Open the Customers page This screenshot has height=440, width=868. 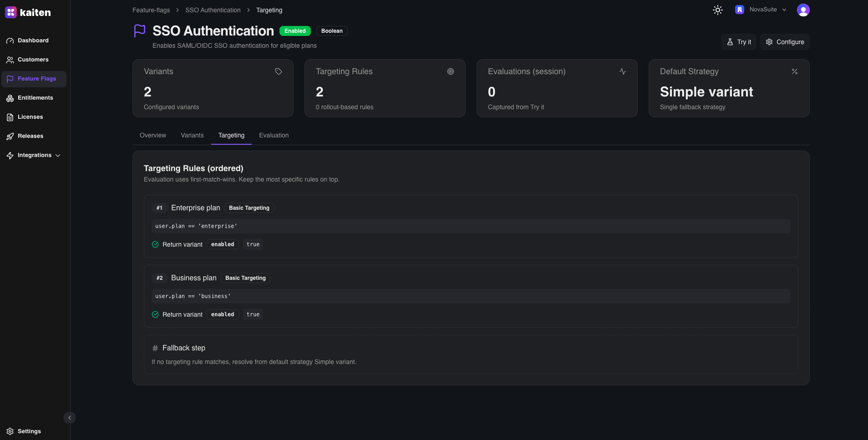[33, 60]
